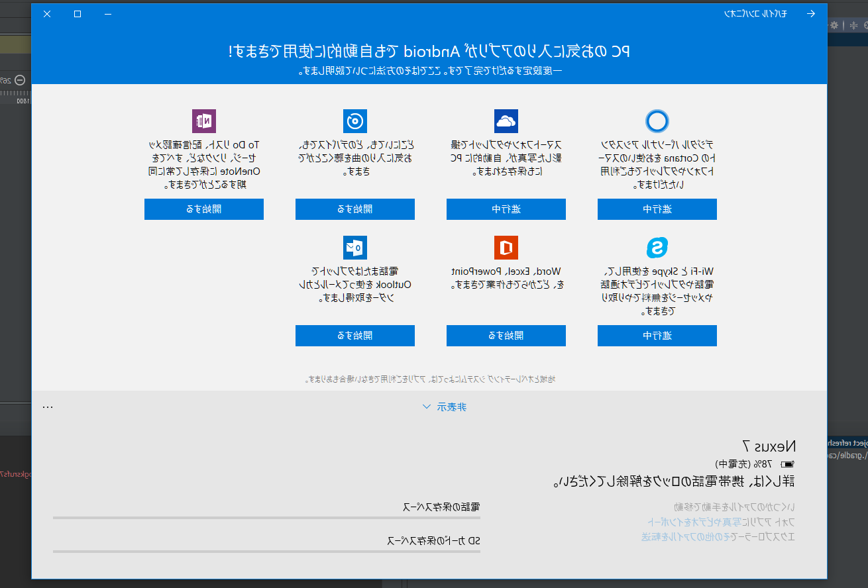Click the Groove music description text
Viewport: 868px width, 588px height.
pos(355,158)
